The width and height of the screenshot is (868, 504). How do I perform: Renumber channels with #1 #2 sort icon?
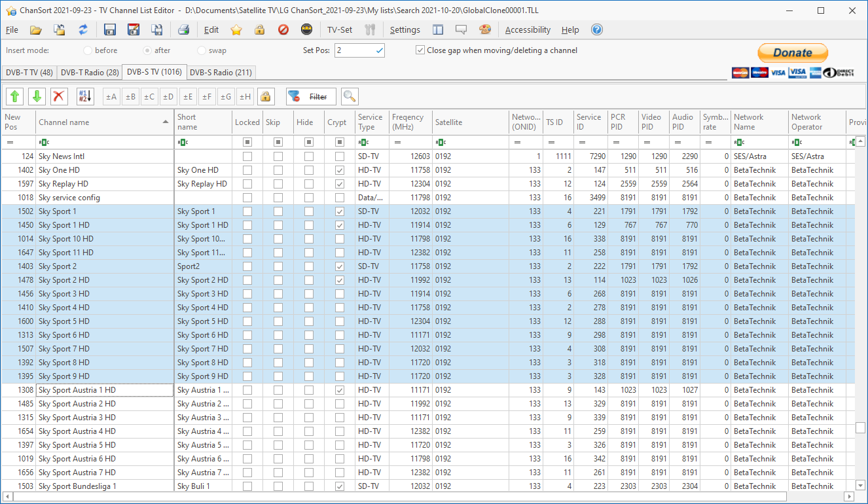click(85, 96)
